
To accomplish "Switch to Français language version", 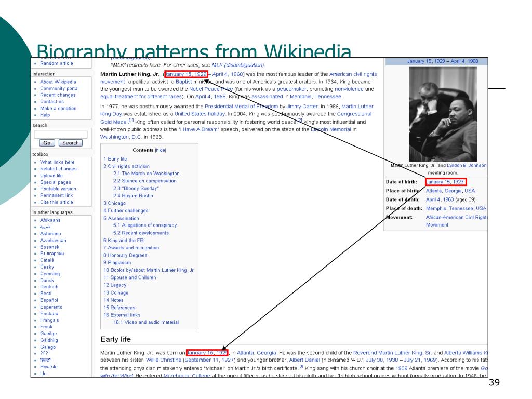I will 49,320.
